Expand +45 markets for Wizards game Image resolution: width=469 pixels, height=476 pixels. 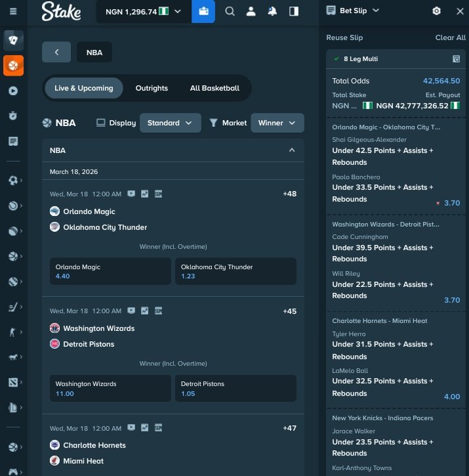tap(290, 311)
